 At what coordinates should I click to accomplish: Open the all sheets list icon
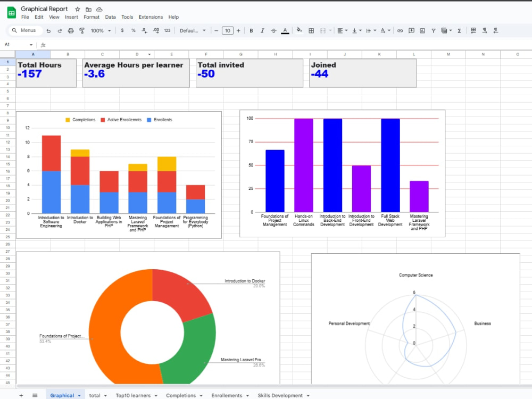35,395
